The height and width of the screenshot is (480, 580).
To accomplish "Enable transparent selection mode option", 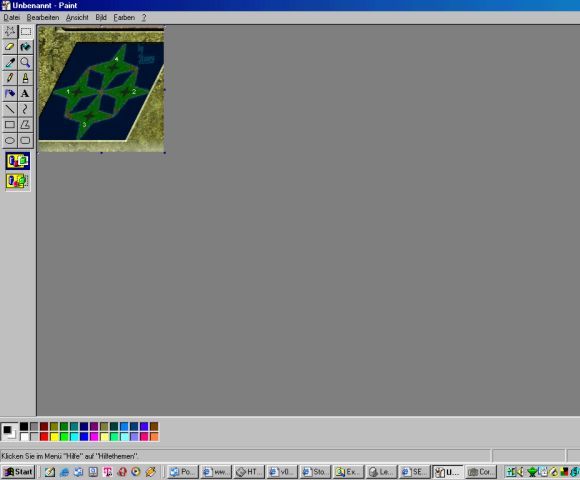I will 18,181.
